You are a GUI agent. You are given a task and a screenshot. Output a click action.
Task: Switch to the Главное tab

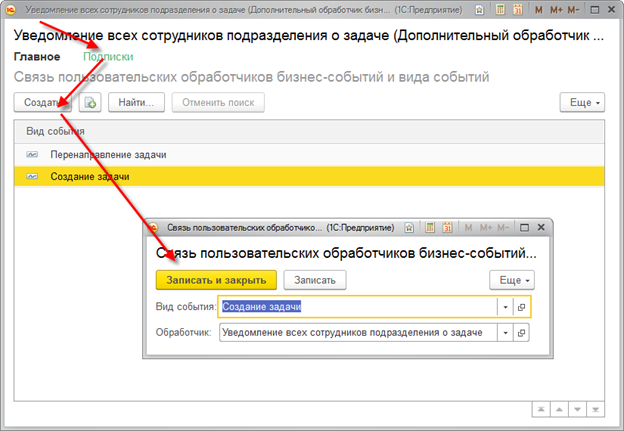(x=37, y=57)
